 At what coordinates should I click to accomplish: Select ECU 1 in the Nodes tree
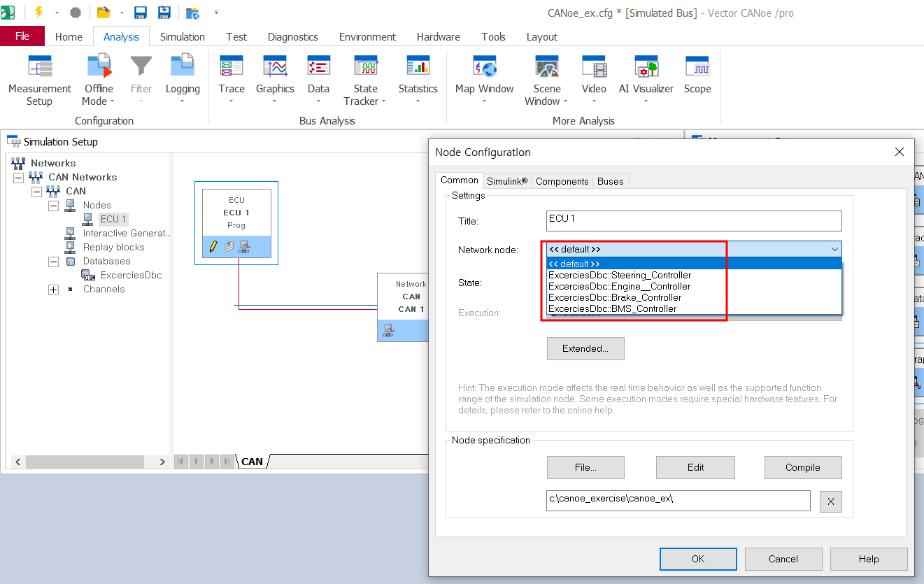pos(113,219)
